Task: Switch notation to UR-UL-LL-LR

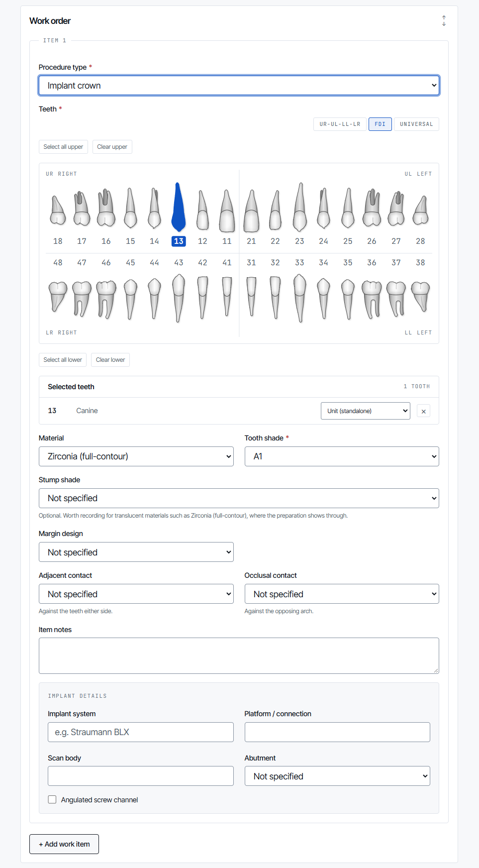Action: click(340, 124)
